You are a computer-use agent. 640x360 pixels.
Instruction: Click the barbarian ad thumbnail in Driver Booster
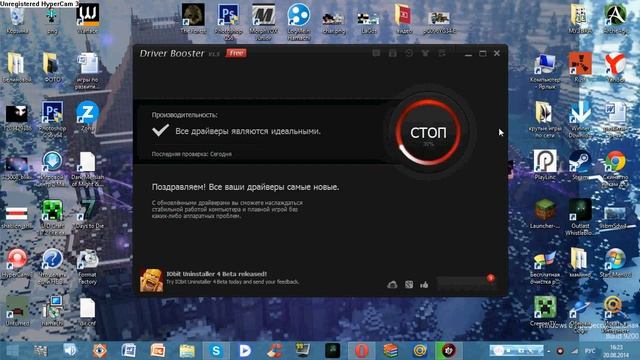(x=151, y=280)
